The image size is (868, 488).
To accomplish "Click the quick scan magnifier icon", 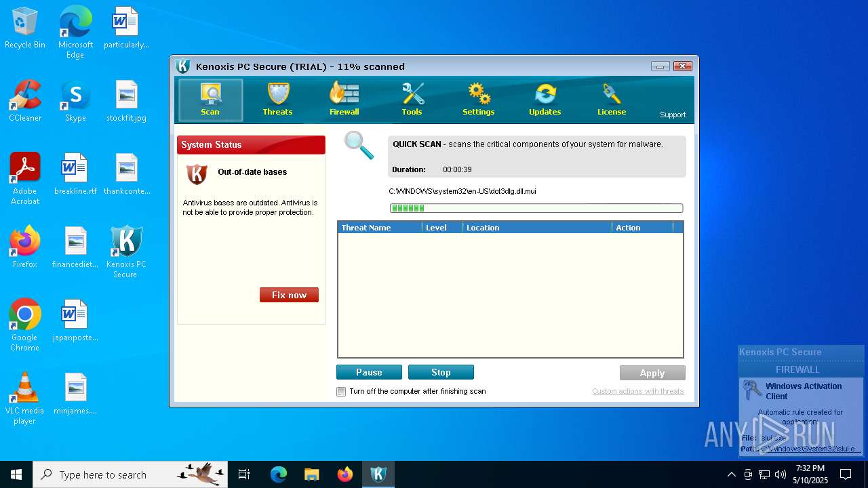I will click(359, 146).
